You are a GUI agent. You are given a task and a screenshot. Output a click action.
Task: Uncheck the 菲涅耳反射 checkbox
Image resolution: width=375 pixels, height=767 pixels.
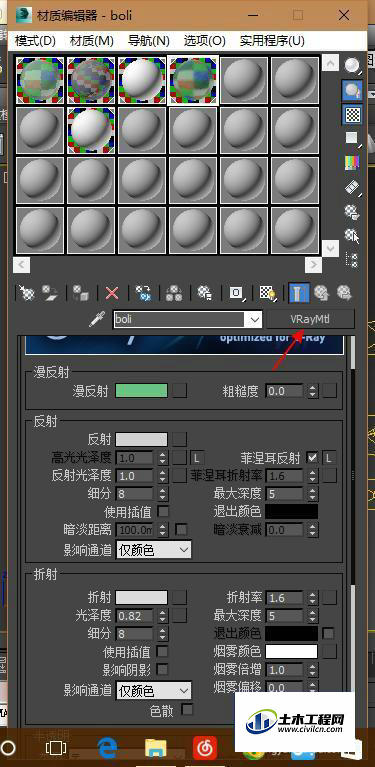[x=311, y=458]
